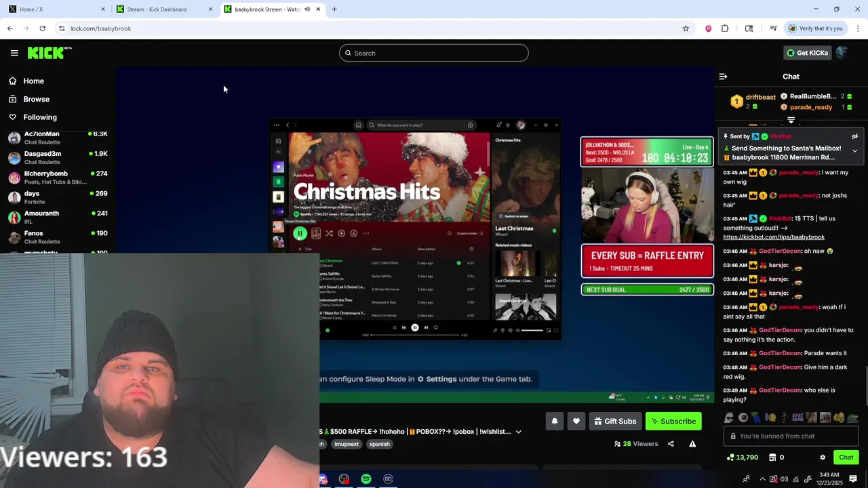Open the Extensions puzzle icon

725,28
